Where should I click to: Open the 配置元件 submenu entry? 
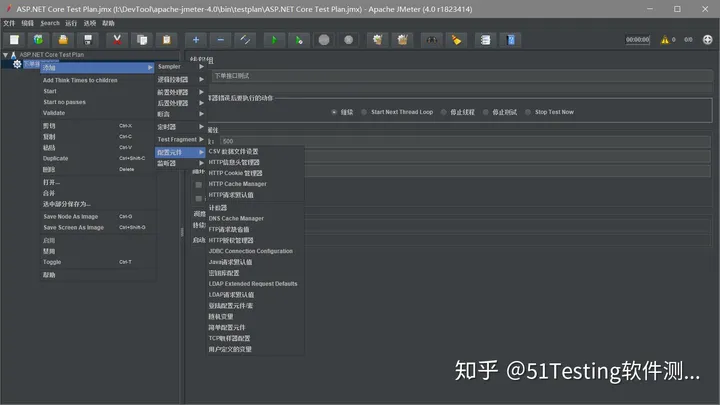[180, 152]
